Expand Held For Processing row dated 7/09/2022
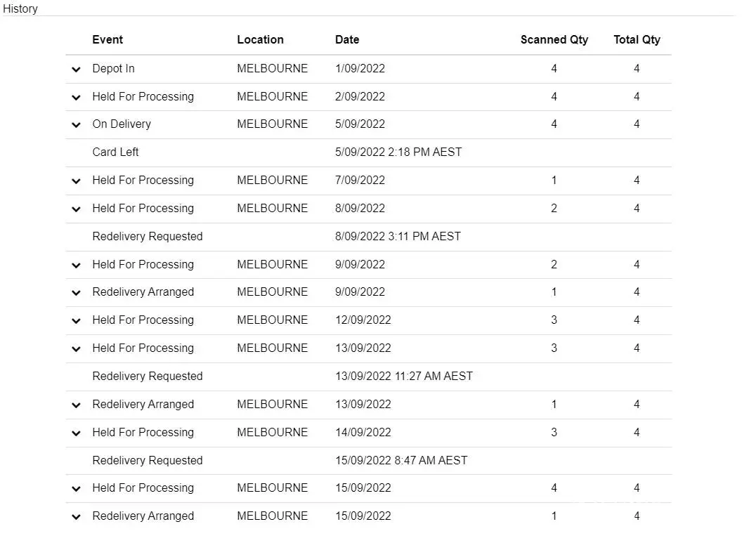The image size is (756, 543). [x=76, y=181]
